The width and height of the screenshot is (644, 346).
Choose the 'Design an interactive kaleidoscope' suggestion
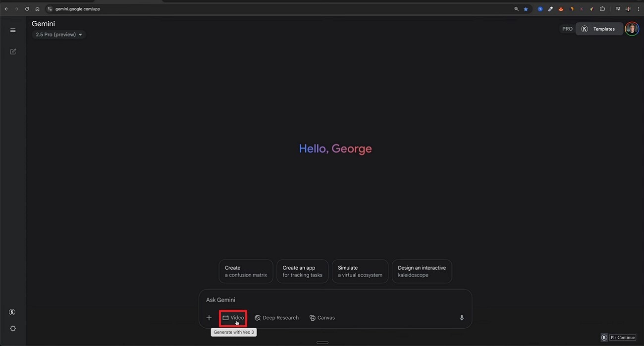coord(422,271)
